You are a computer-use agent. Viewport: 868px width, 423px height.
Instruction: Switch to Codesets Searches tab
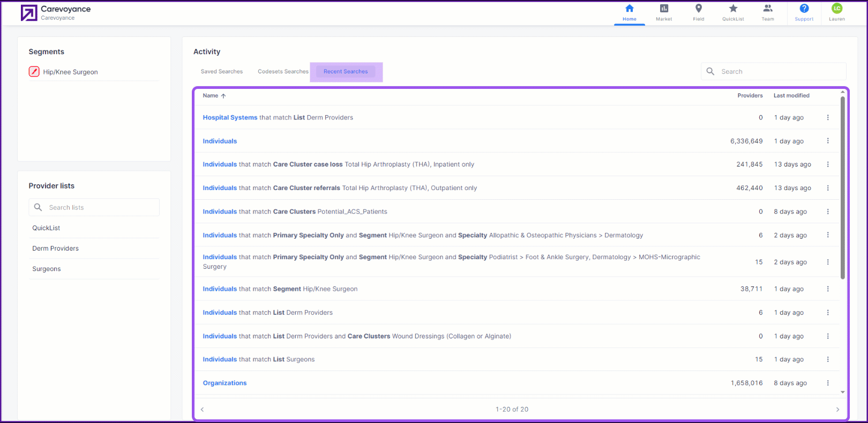click(283, 72)
